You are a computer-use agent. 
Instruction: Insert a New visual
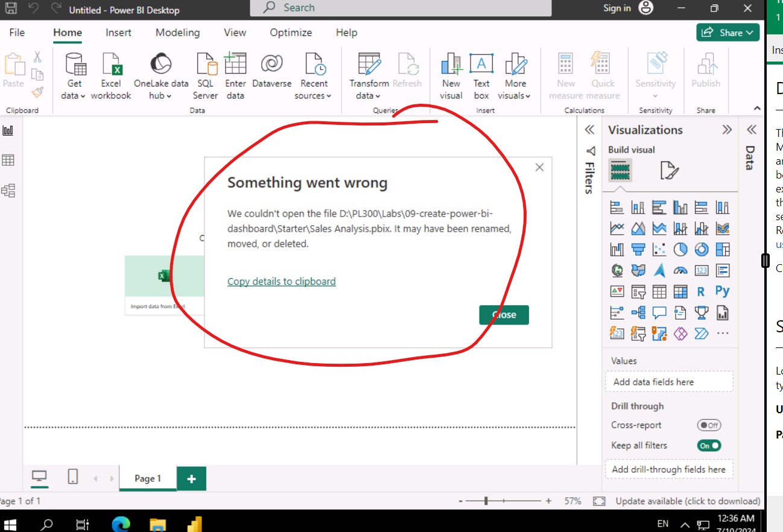tap(451, 76)
